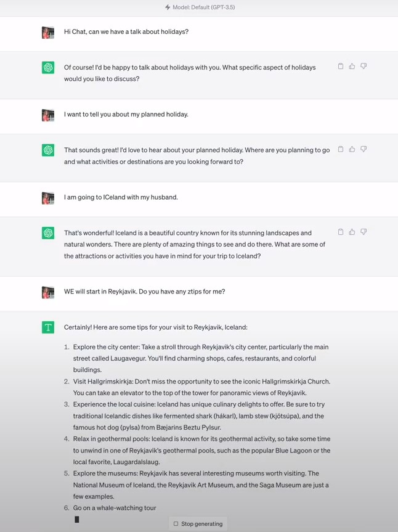Click the Model: Default (GPT-3.5) header

[x=200, y=7]
